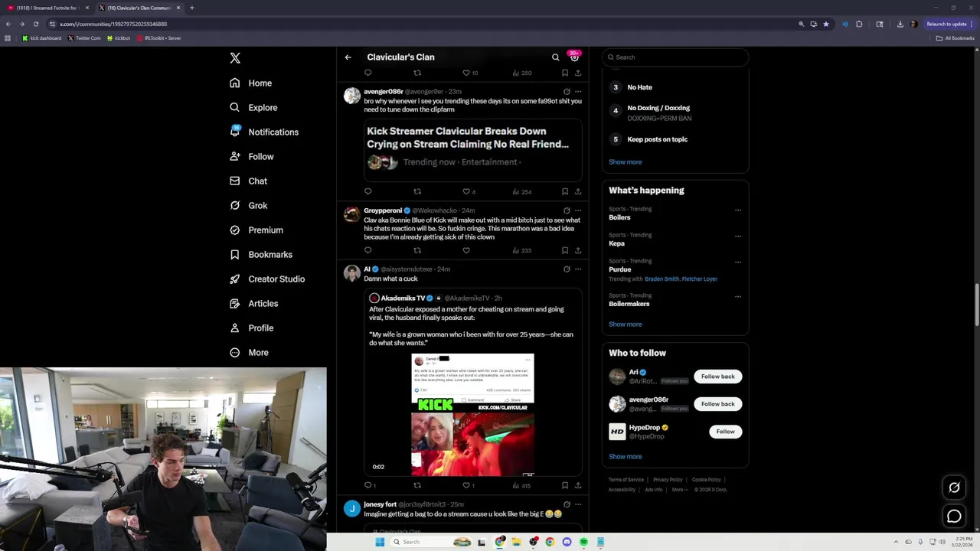Follow HypeDrop
This screenshot has height=551, width=980.
(x=725, y=432)
